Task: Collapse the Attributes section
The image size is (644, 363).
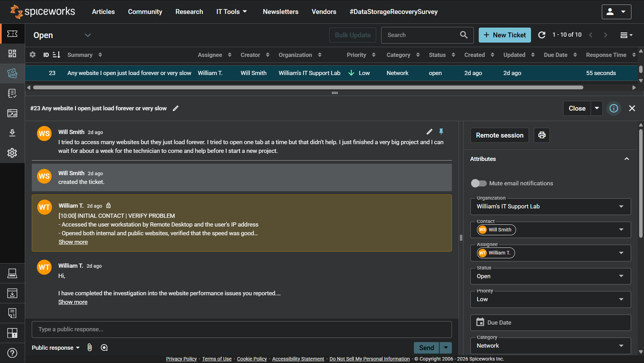Action: tap(626, 159)
